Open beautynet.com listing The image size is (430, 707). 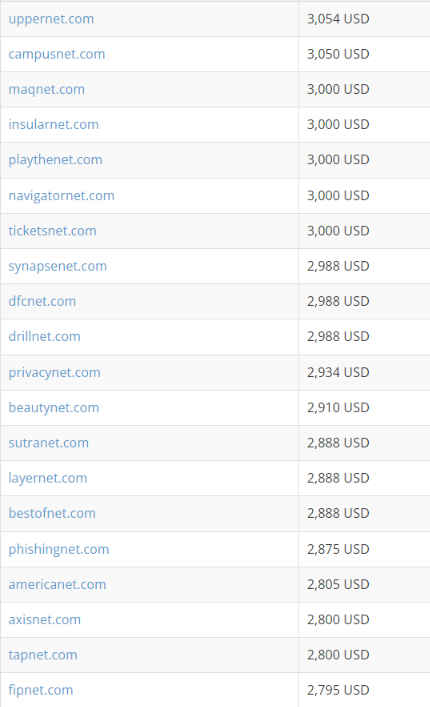click(54, 408)
